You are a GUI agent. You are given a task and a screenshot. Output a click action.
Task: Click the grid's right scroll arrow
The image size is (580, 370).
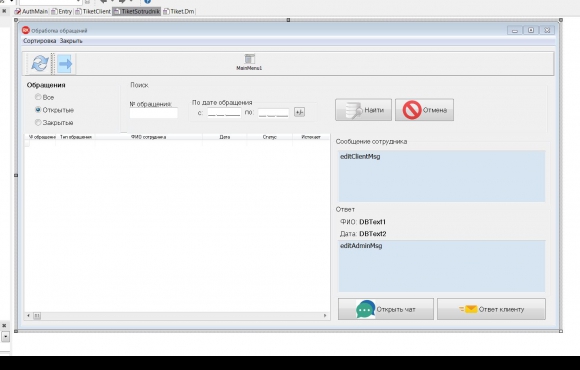[325, 316]
